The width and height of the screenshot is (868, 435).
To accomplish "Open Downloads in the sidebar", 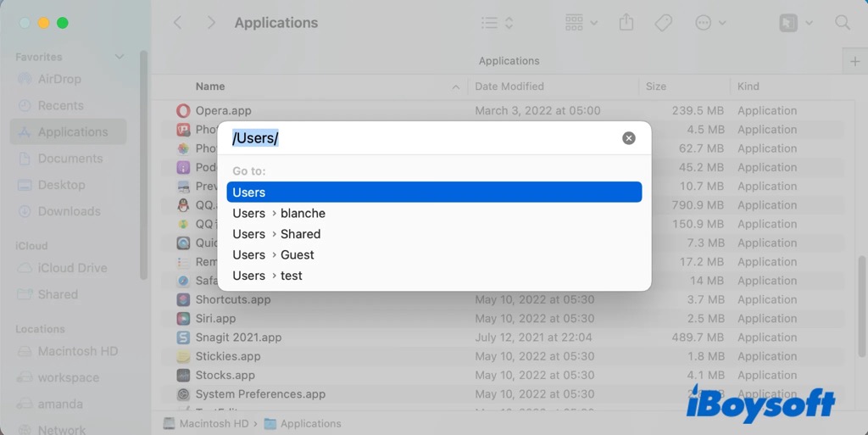I will [70, 211].
